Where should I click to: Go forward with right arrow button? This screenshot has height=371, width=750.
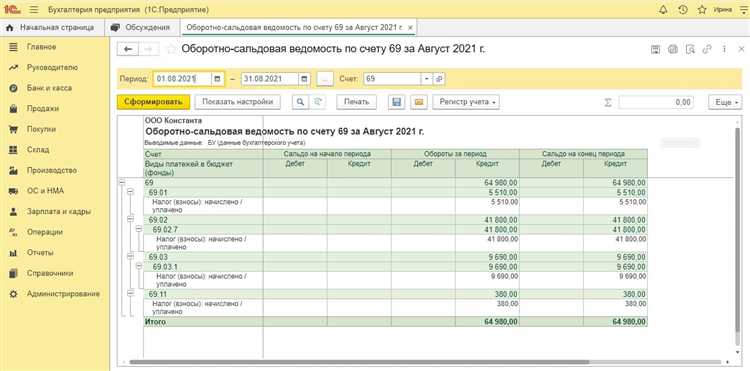click(149, 49)
